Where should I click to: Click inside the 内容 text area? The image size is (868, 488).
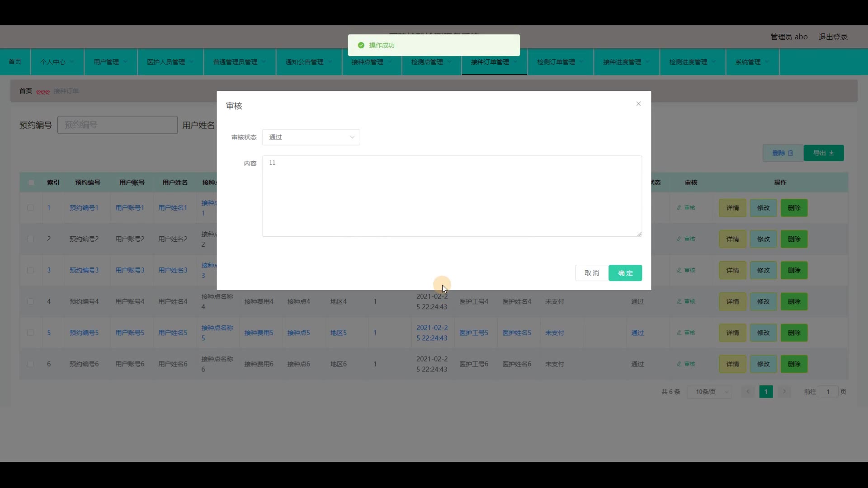click(452, 196)
